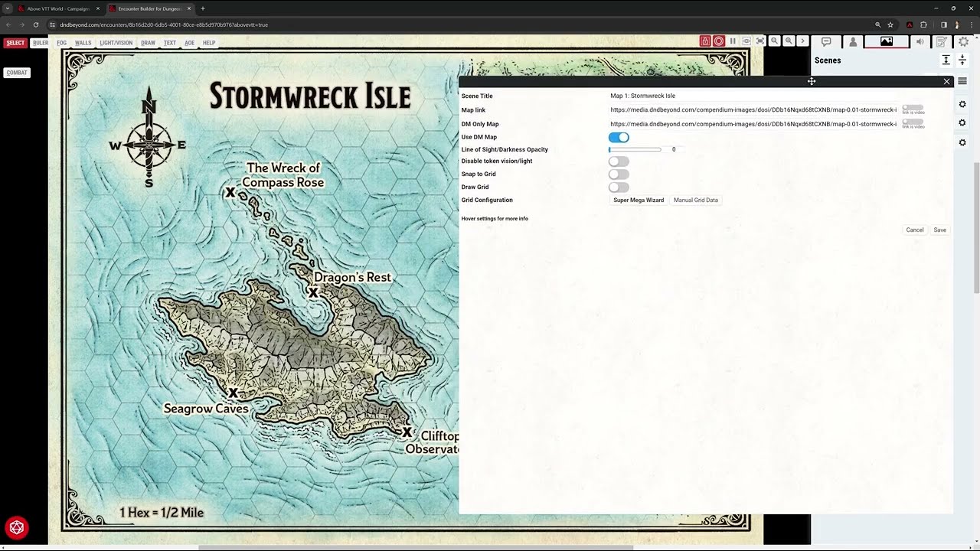The height and width of the screenshot is (551, 980).
Task: Reload the page with refresh icon
Action: [35, 24]
